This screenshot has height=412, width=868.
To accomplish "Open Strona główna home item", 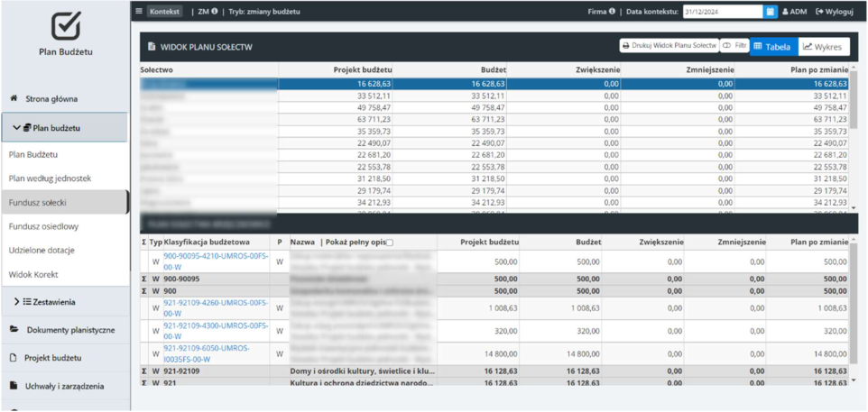I will 51,99.
